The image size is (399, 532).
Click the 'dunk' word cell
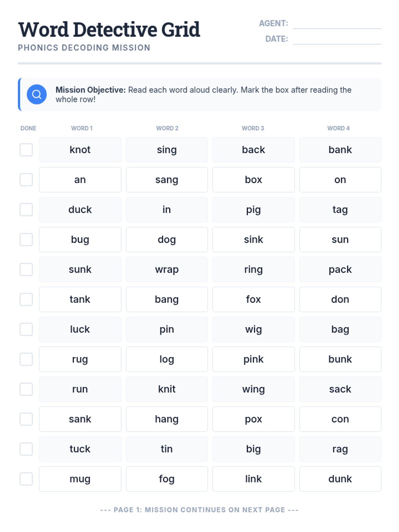340,479
